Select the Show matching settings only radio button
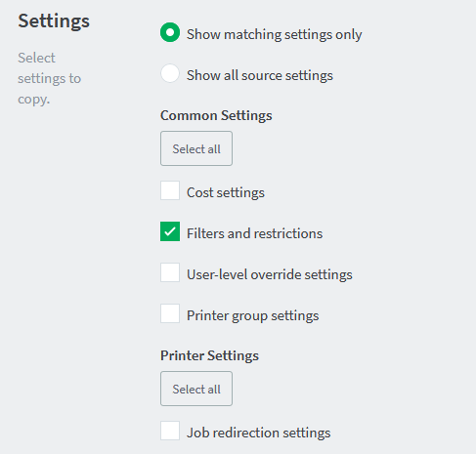 click(170, 32)
